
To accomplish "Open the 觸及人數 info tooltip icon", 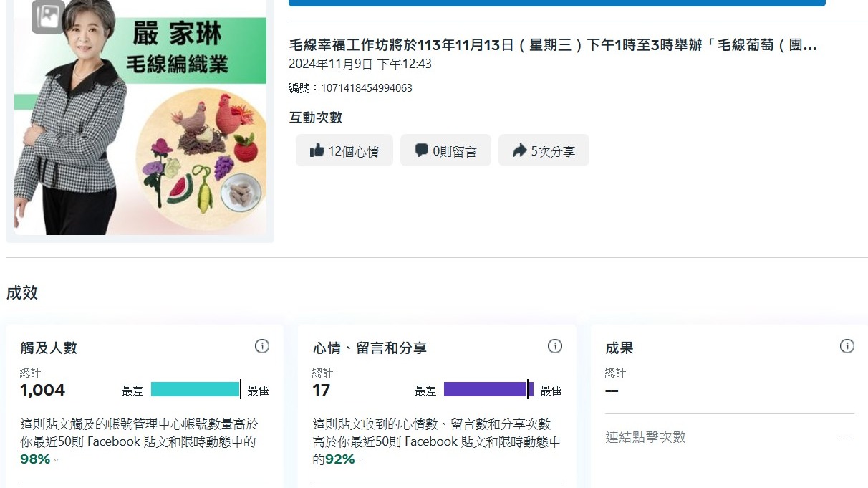I will click(x=262, y=346).
